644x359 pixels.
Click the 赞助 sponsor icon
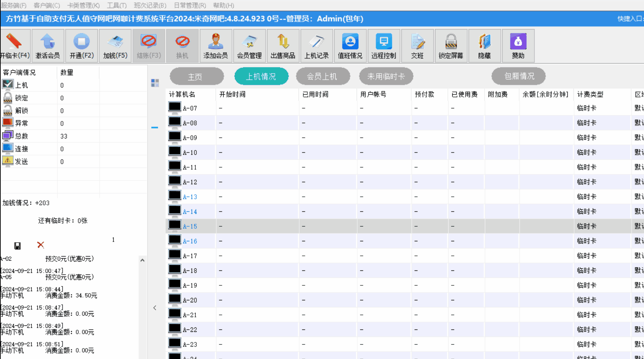pos(518,46)
